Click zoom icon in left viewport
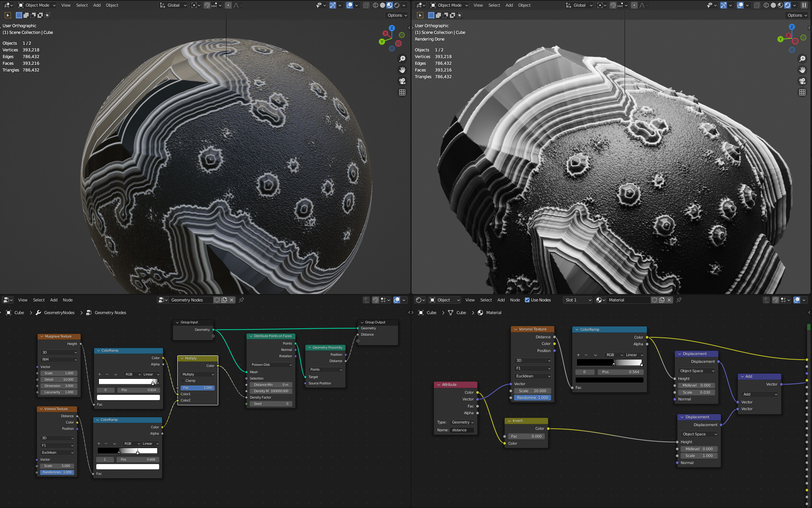Screen dimensions: 812x508 point(402,59)
